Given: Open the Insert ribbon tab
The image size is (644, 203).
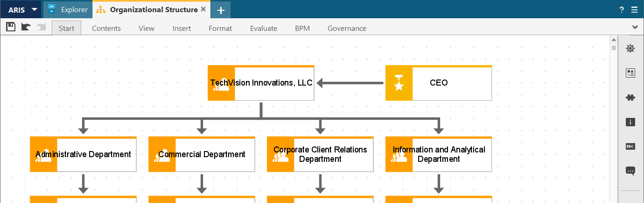Looking at the screenshot, I should click(x=182, y=28).
